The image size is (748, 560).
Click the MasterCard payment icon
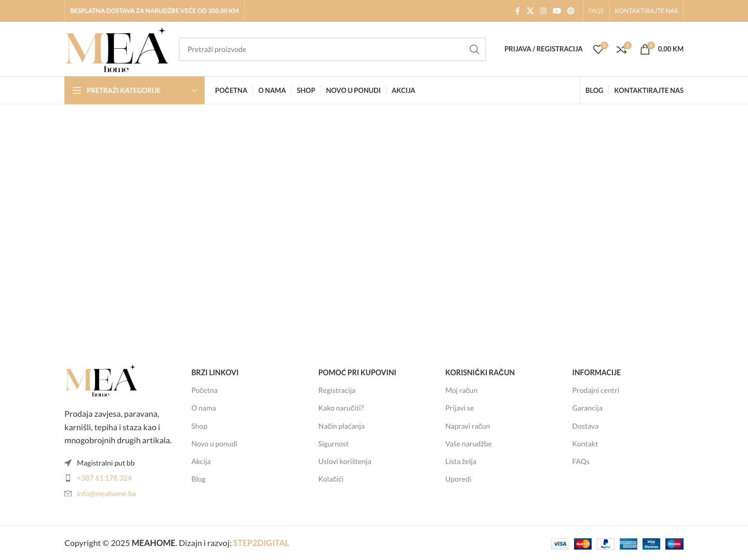(583, 544)
